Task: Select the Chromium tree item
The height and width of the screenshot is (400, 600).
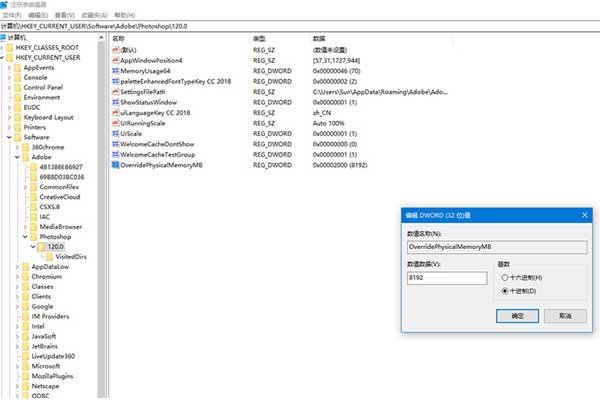Action: (47, 276)
